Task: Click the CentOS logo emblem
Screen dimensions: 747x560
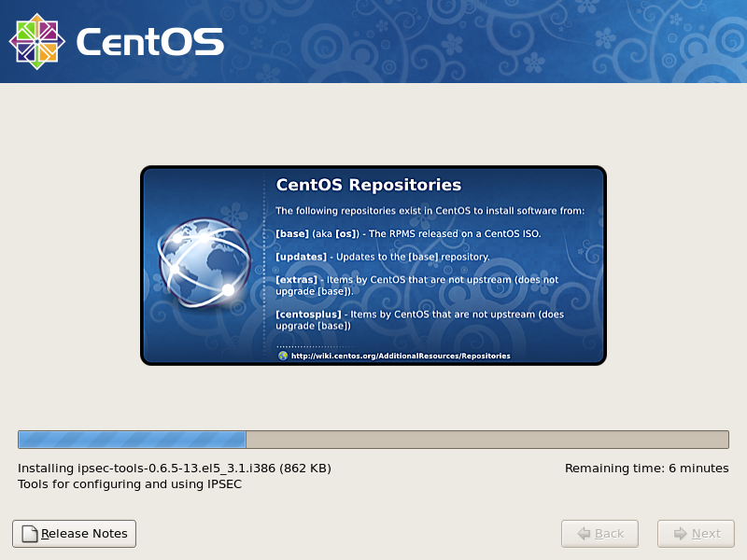Action: (x=37, y=41)
